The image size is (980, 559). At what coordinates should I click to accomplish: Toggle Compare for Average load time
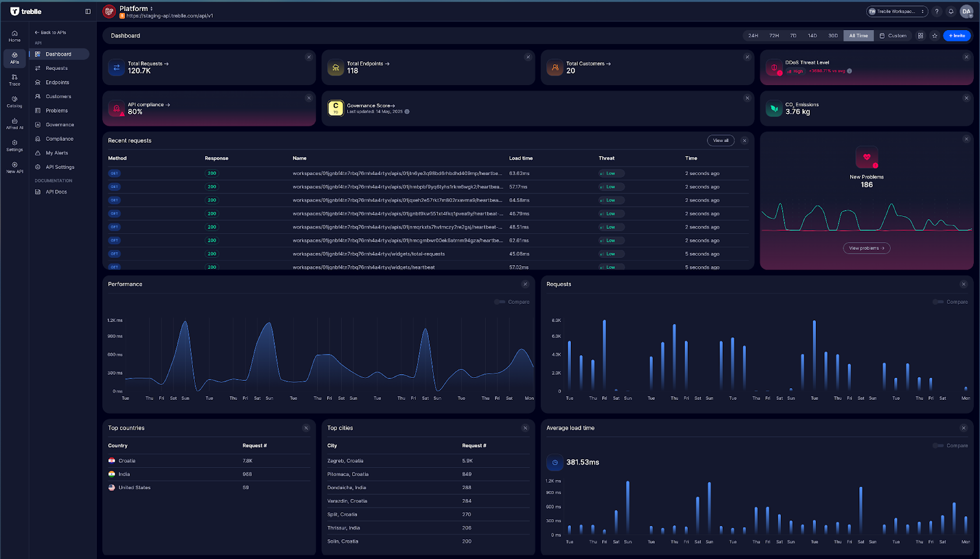(x=938, y=446)
